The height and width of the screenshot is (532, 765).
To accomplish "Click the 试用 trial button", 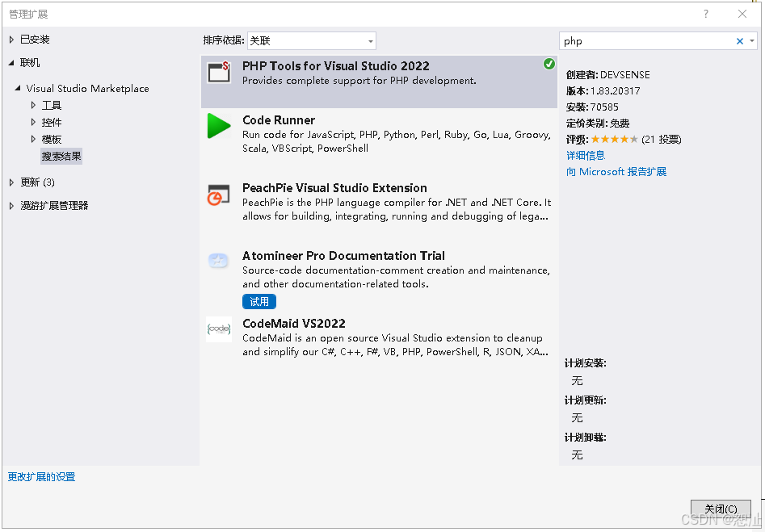I will tap(259, 301).
